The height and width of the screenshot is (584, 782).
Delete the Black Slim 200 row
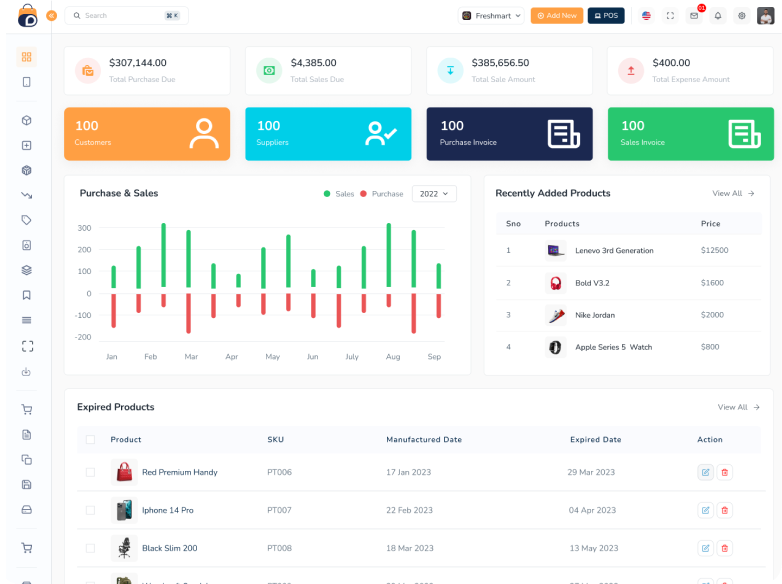pyautogui.click(x=725, y=548)
